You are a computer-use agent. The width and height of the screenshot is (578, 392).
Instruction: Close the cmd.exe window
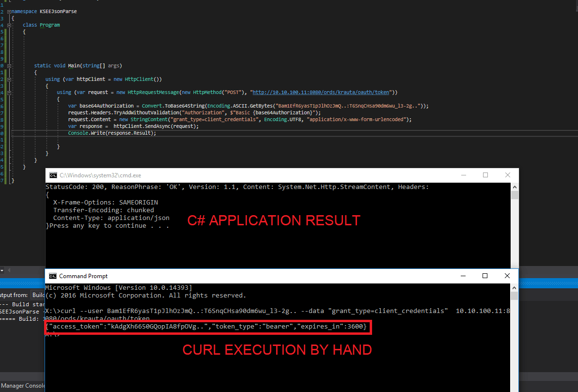tap(508, 175)
